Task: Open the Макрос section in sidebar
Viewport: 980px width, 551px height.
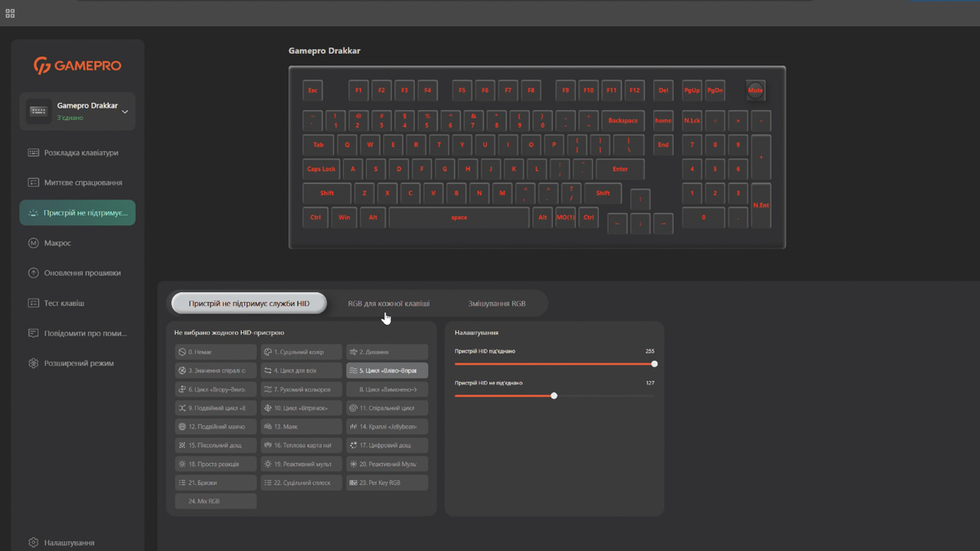Action: [78, 243]
